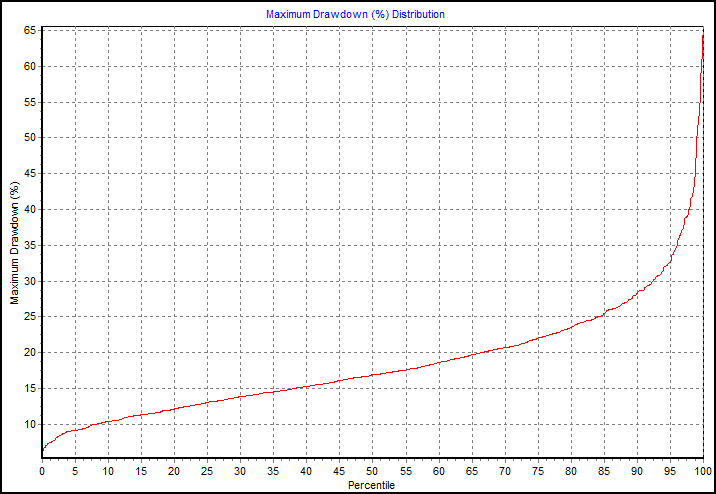Click the 35 label on the Percentile axis
The image size is (716, 494).
pos(273,471)
